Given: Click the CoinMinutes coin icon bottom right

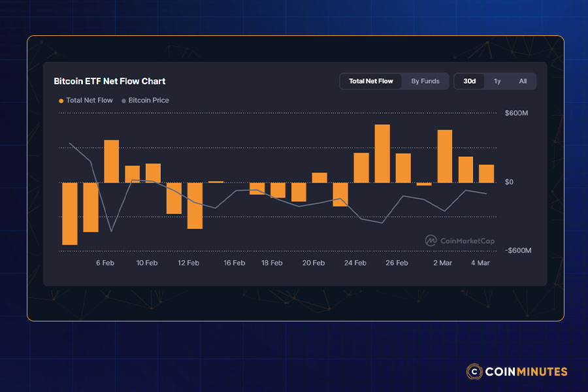Looking at the screenshot, I should 473,372.
